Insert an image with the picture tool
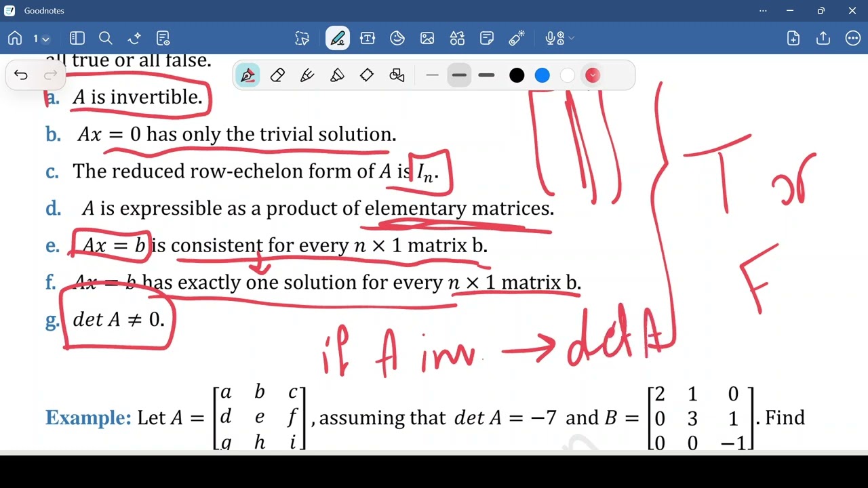The height and width of the screenshot is (488, 868). point(427,39)
